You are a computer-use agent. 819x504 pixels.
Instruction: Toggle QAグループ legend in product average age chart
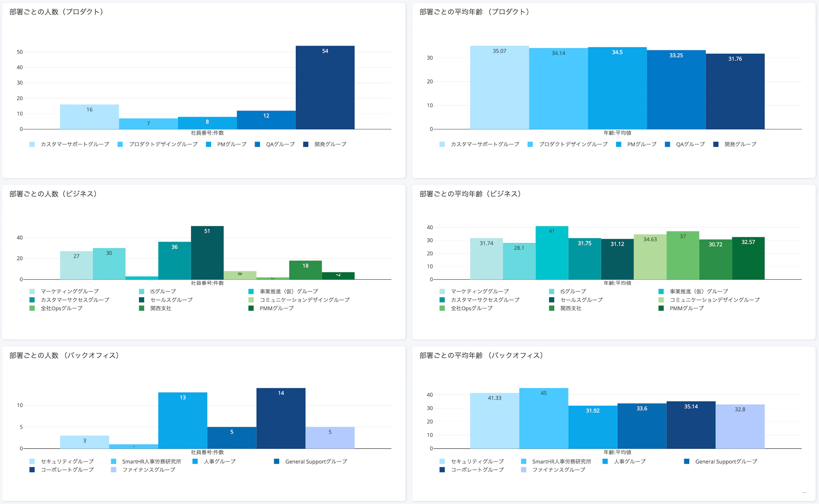tap(690, 145)
